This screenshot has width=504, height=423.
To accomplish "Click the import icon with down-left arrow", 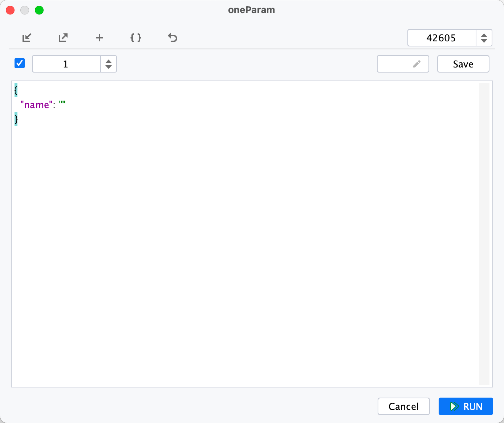I will [27, 38].
